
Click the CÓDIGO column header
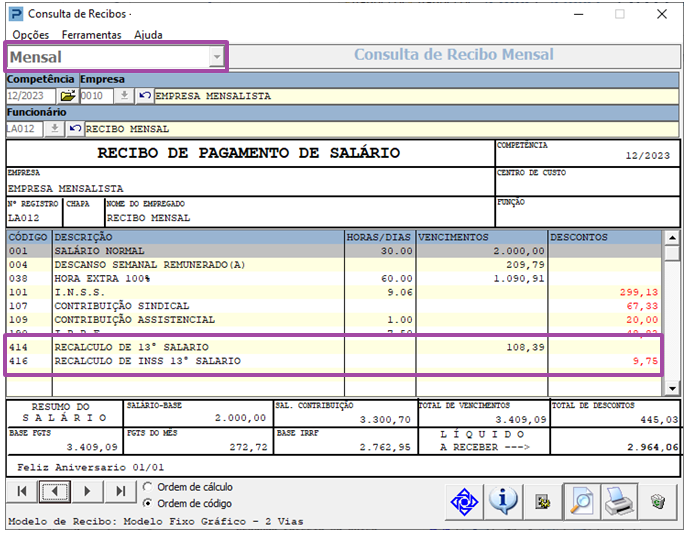click(29, 237)
